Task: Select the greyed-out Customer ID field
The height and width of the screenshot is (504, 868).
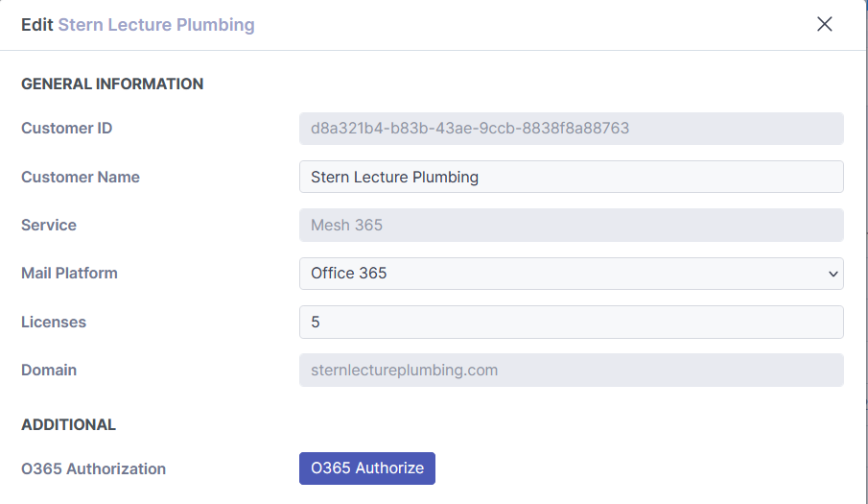Action: [x=571, y=128]
